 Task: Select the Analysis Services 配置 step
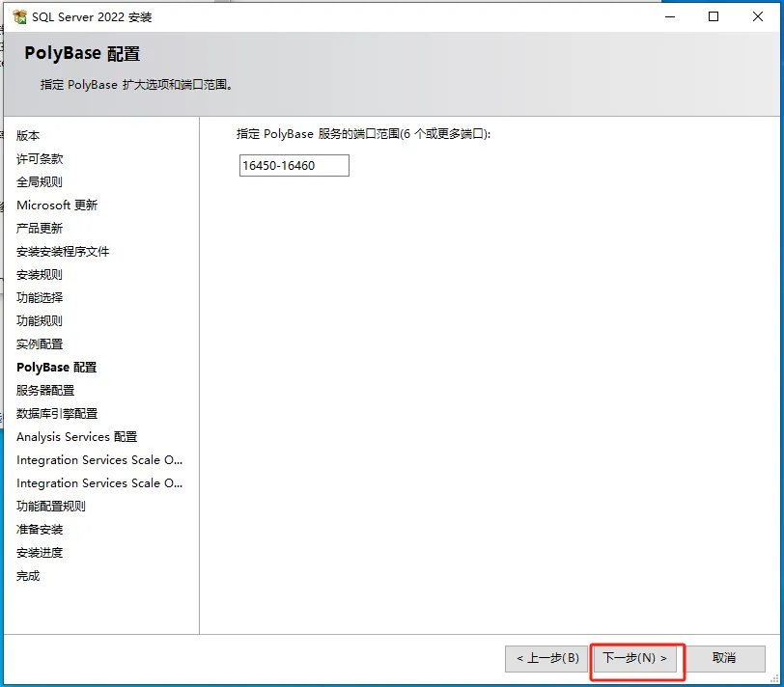76,437
